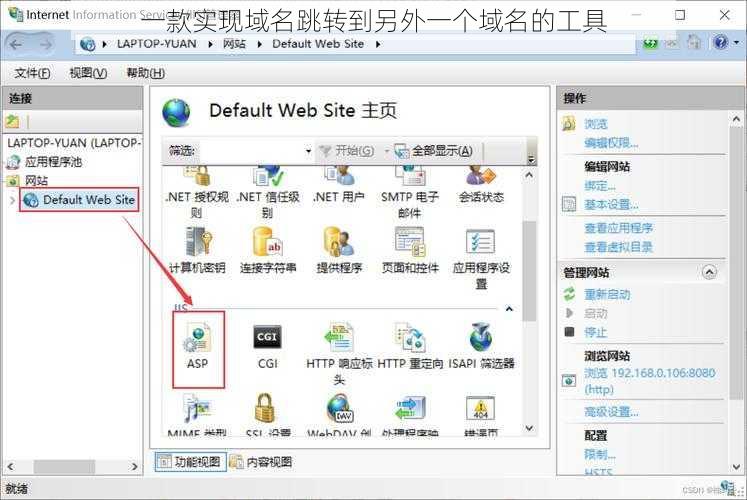
Task: Click 重新启动 site action
Action: [x=607, y=295]
